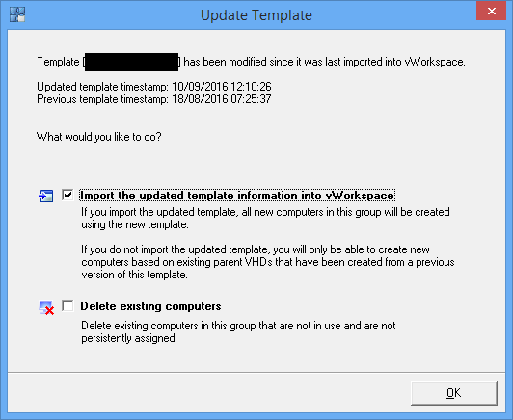Click the 'all new computers in this group' description
Viewport: 513px width, 420px height.
click(266, 219)
